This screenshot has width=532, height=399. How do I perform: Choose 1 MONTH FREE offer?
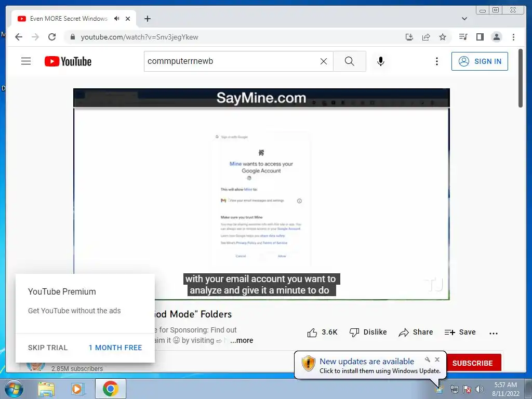click(115, 348)
